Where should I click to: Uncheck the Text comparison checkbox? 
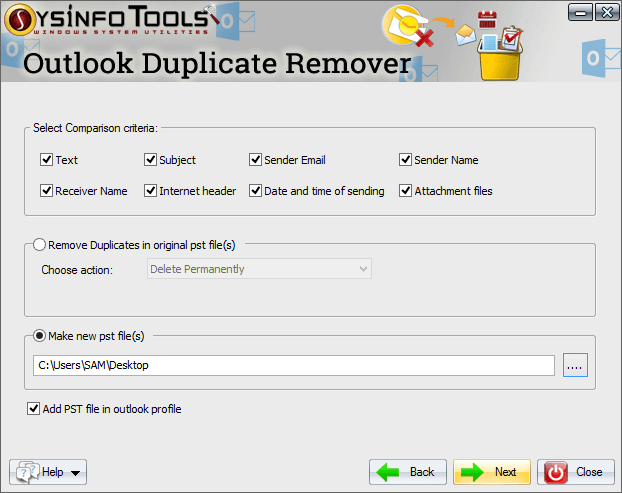[46, 160]
